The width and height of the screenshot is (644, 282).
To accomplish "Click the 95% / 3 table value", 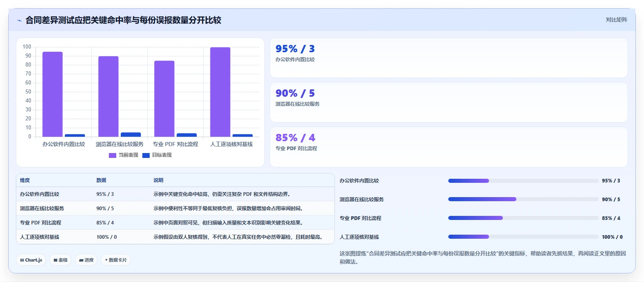I will [x=105, y=194].
